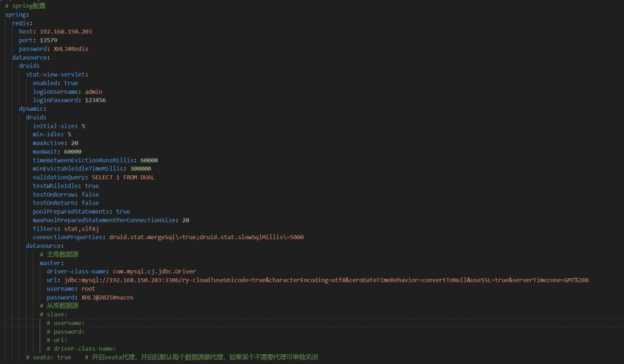Image resolution: width=624 pixels, height=364 pixels.
Task: Click the '# 从库数据源' comment
Action: click(x=59, y=306)
